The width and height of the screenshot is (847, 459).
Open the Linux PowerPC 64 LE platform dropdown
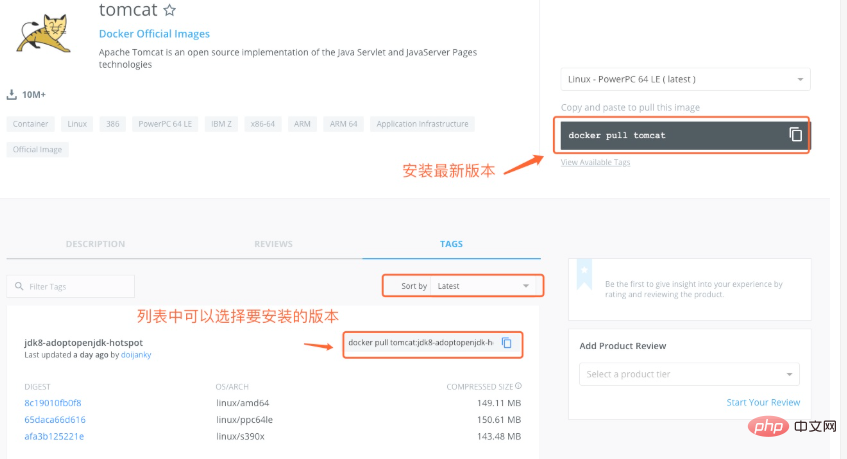(x=685, y=79)
